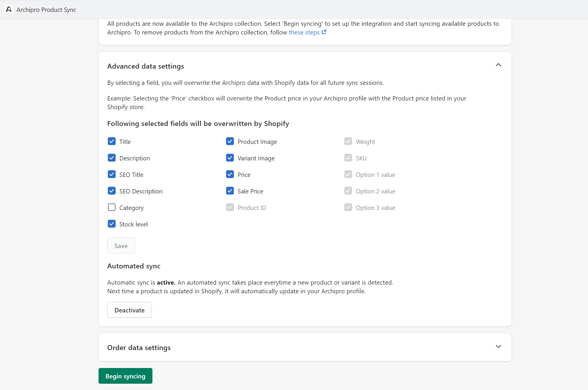Expand the Order data settings section

tap(498, 347)
